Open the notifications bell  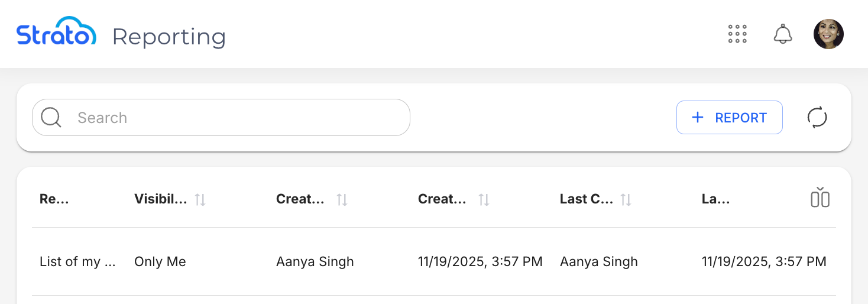coord(783,34)
